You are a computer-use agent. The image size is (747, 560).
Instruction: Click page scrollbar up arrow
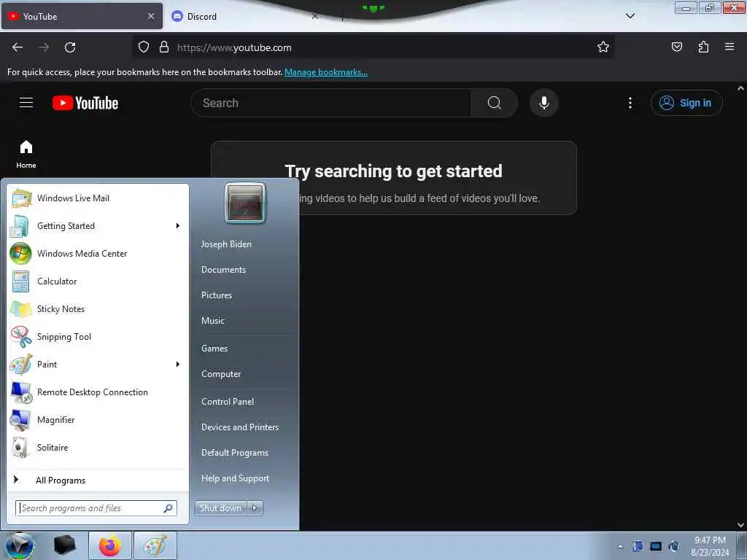(740, 88)
